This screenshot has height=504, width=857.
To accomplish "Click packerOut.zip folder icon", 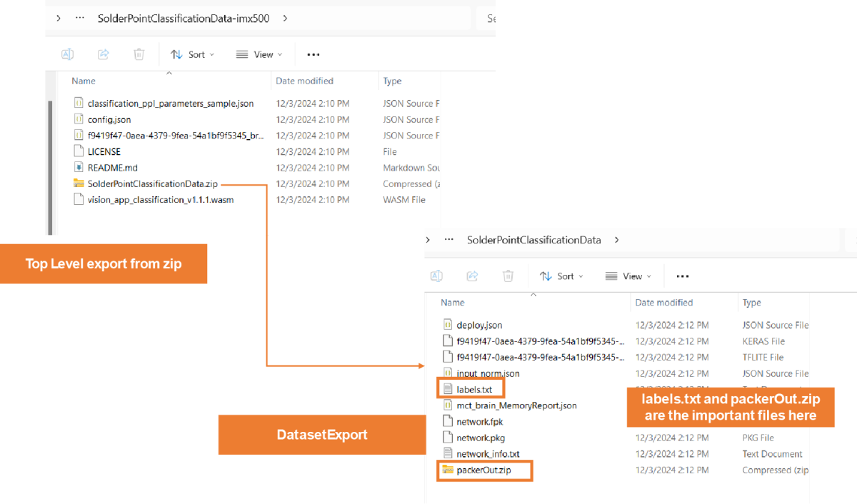I will coord(448,470).
